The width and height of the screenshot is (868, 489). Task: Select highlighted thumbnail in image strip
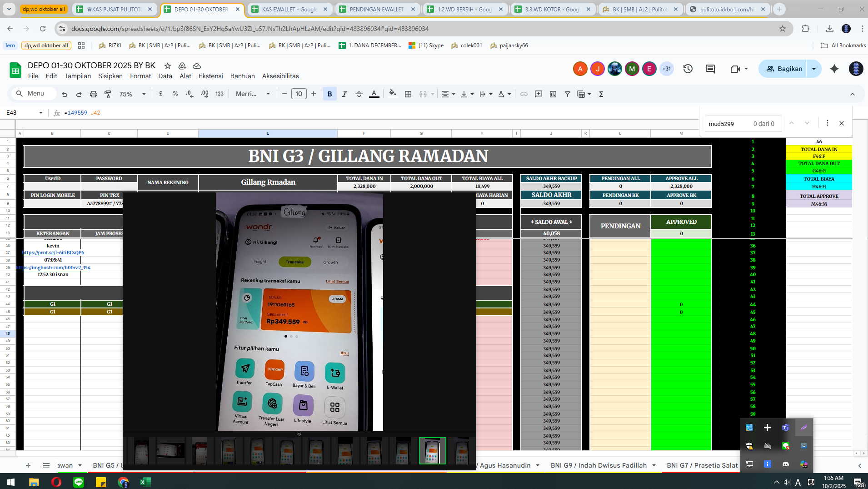click(x=432, y=451)
